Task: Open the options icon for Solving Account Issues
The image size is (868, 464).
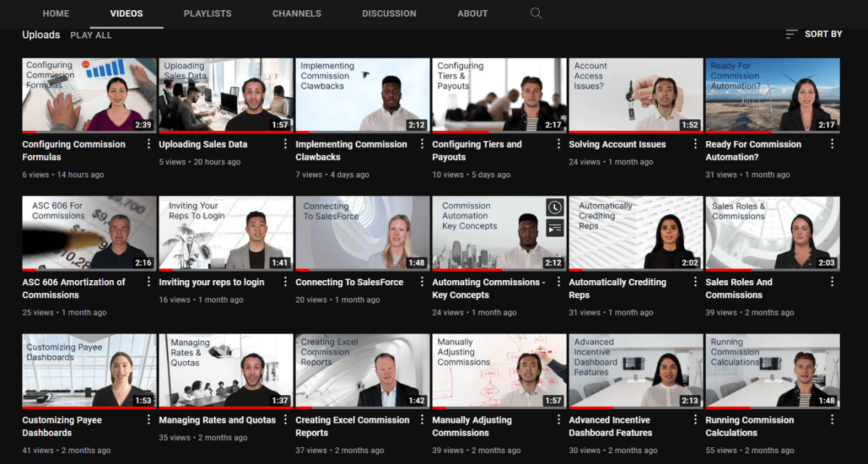Action: [x=695, y=143]
